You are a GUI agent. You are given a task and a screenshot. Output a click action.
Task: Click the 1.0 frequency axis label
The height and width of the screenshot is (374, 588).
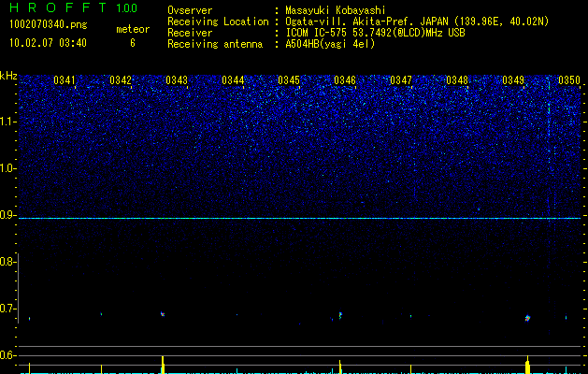(8, 168)
